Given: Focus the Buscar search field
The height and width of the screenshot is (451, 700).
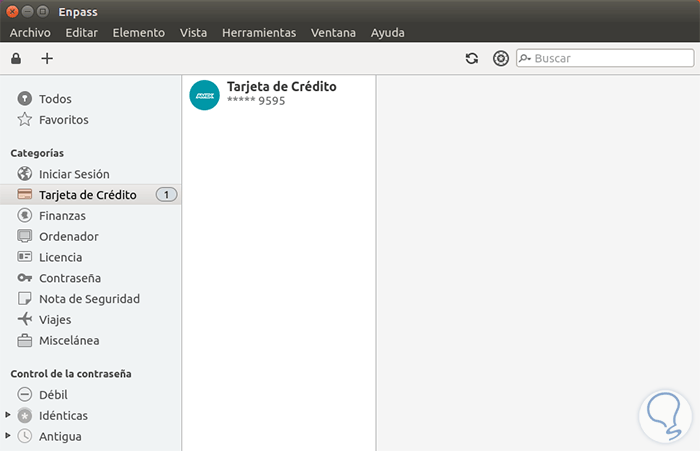Looking at the screenshot, I should (605, 58).
